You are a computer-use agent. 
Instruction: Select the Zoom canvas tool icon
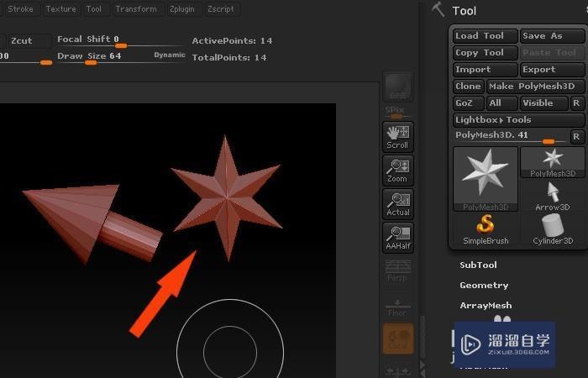tap(398, 171)
